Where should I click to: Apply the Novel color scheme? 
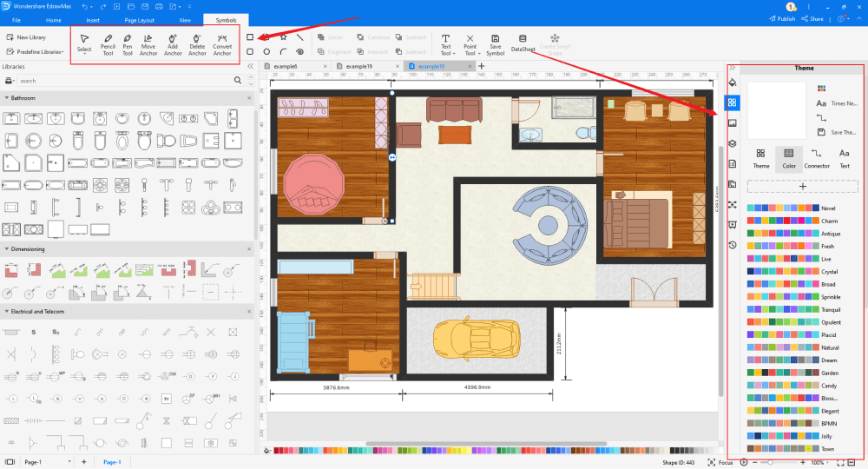pyautogui.click(x=792, y=208)
